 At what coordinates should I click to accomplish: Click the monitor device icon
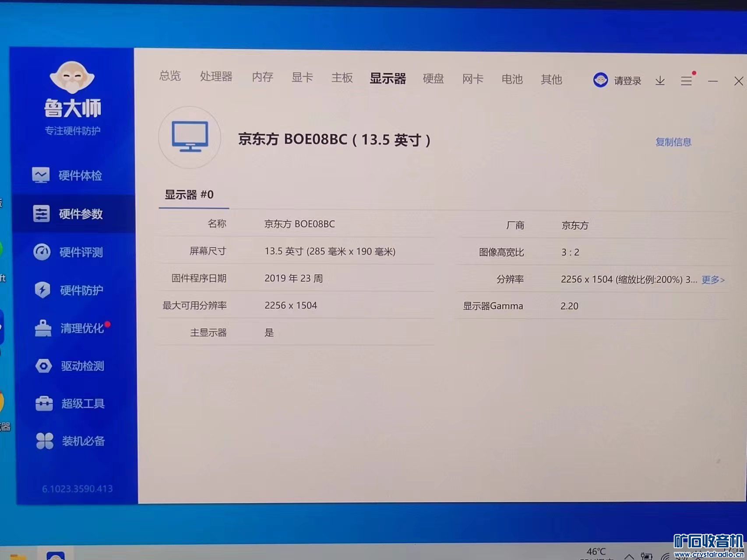[190, 137]
